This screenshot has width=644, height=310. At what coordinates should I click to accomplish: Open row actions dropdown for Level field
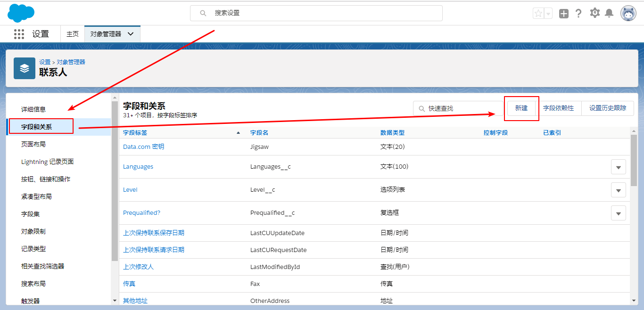click(x=618, y=190)
